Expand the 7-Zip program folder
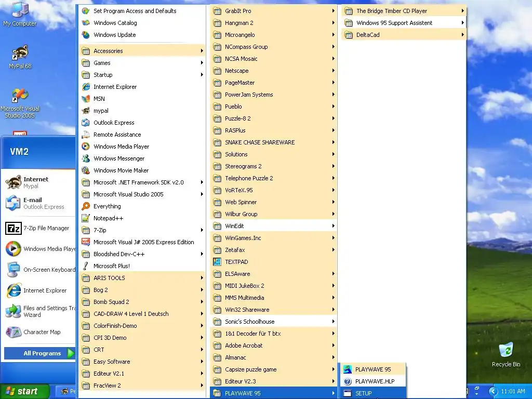The image size is (532, 399). click(142, 230)
